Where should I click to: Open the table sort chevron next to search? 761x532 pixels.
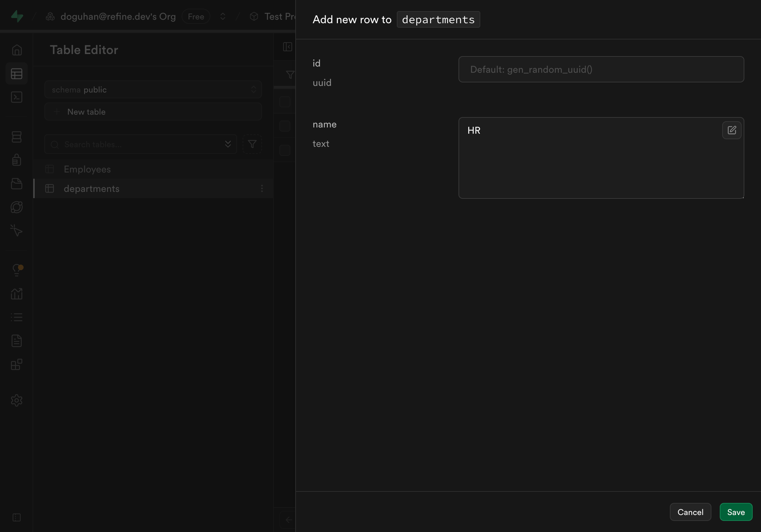228,144
